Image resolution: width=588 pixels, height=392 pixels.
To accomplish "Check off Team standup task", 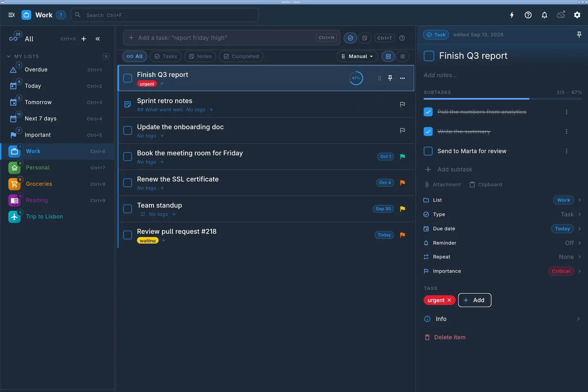I will [x=128, y=209].
